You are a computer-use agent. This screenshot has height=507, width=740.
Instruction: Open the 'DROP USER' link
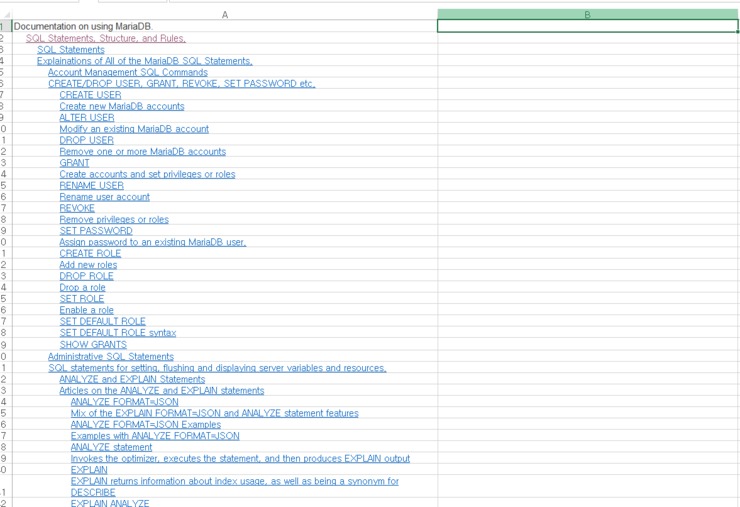coord(86,140)
